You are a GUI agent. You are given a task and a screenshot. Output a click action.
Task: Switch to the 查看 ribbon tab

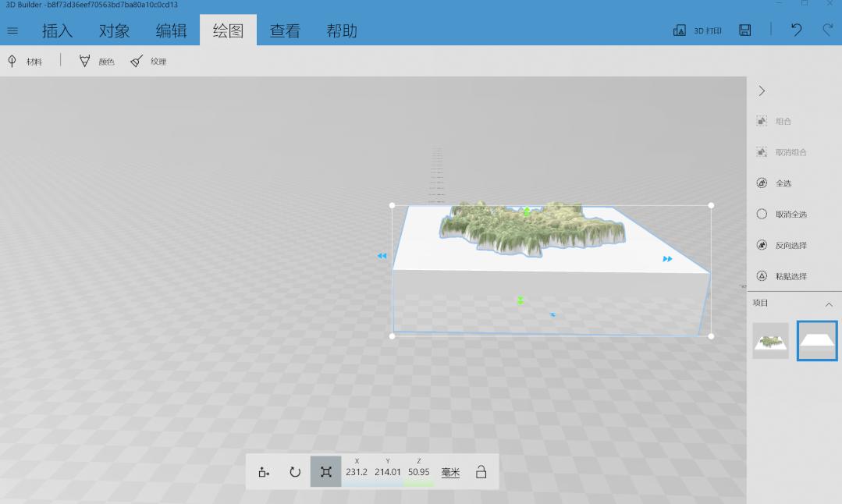[x=284, y=30]
